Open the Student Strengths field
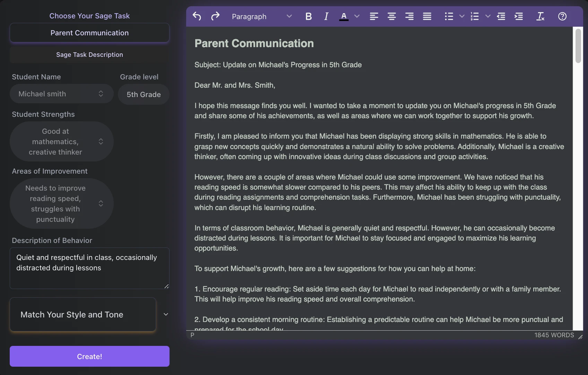Image resolution: width=588 pixels, height=375 pixels. coord(62,141)
